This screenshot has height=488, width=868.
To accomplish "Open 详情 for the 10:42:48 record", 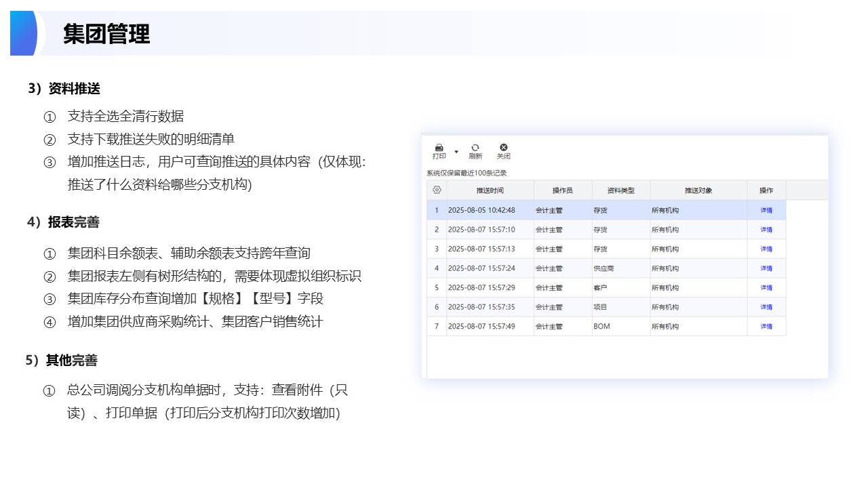I will point(766,210).
